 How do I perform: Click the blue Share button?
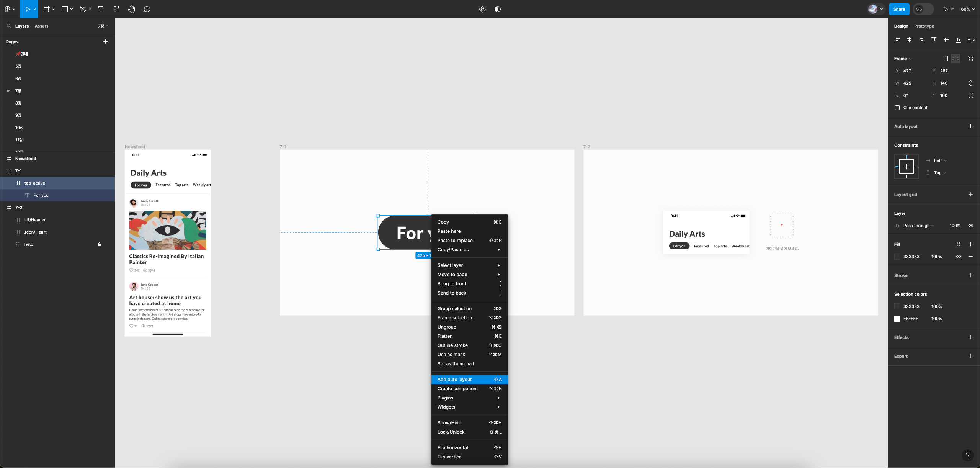pos(898,9)
